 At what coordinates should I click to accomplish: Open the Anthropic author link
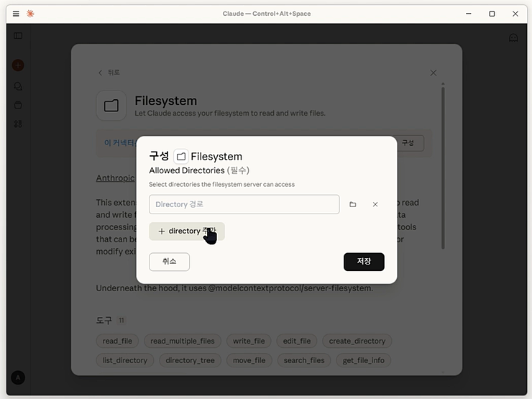click(115, 178)
